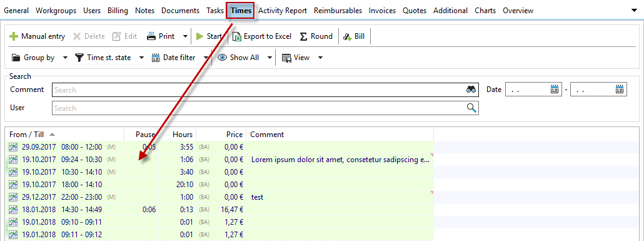The image size is (644, 241).
Task: Click the 16,47 € price cell
Action: 232,210
